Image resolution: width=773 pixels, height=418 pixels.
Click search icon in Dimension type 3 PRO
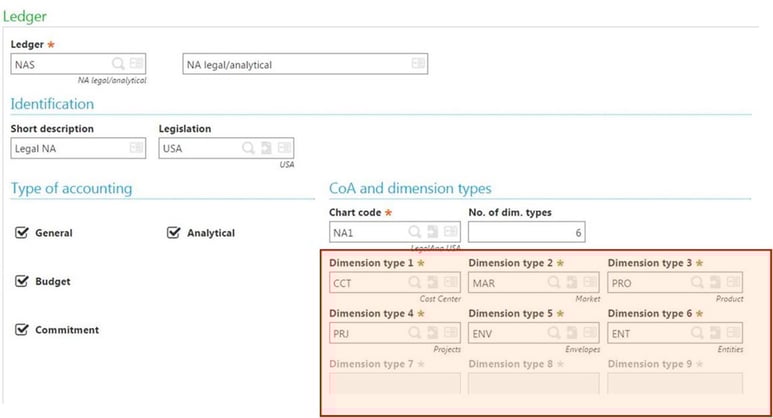[x=697, y=281]
